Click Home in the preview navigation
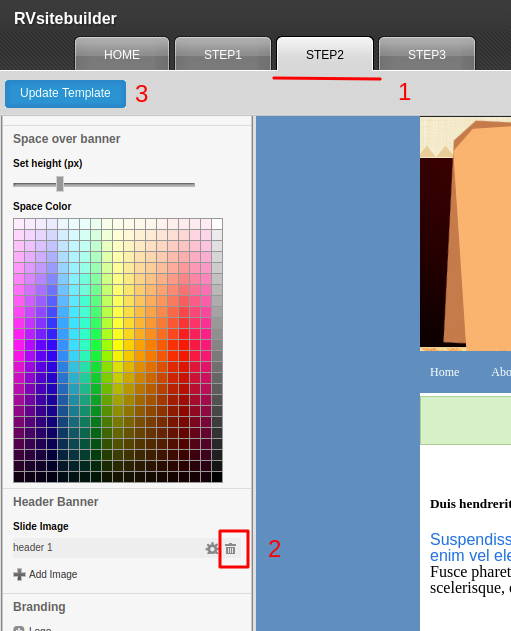This screenshot has height=631, width=511. tap(444, 372)
